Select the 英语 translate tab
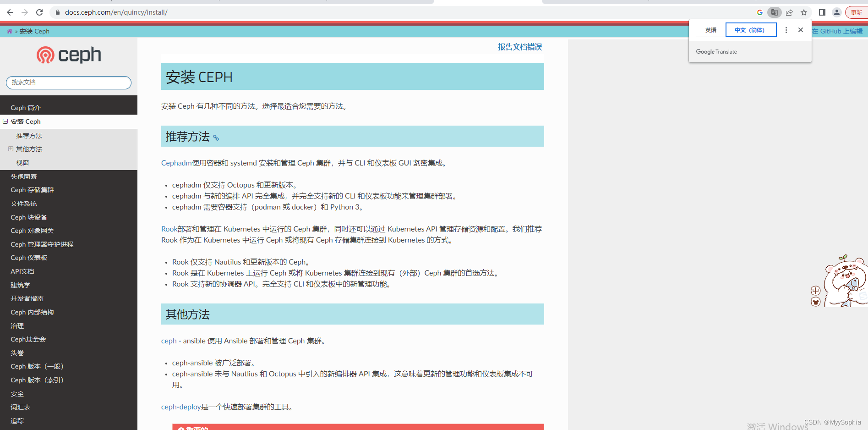Viewport: 868px width, 430px height. pyautogui.click(x=711, y=30)
